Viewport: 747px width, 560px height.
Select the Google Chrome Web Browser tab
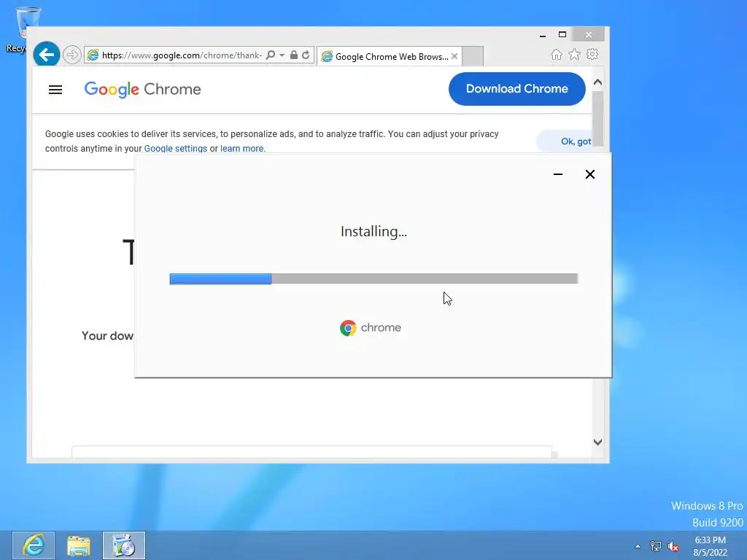click(388, 56)
